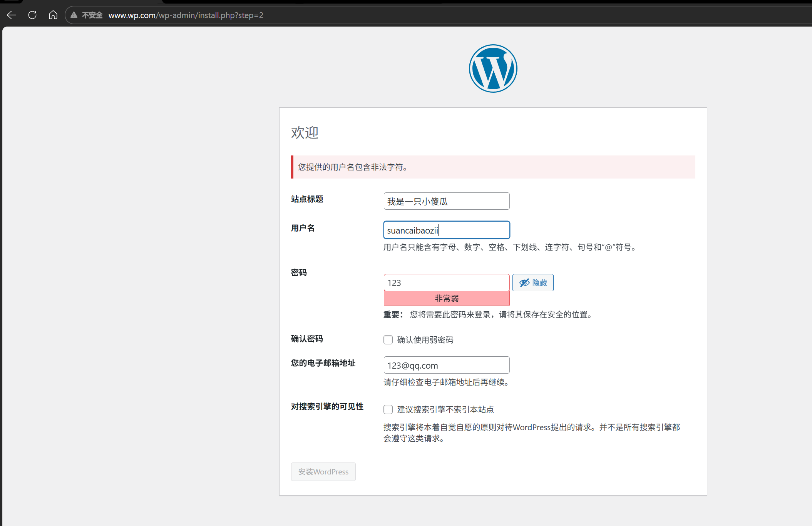The image size is (812, 526).
Task: Click the password field containing 123
Action: 446,283
